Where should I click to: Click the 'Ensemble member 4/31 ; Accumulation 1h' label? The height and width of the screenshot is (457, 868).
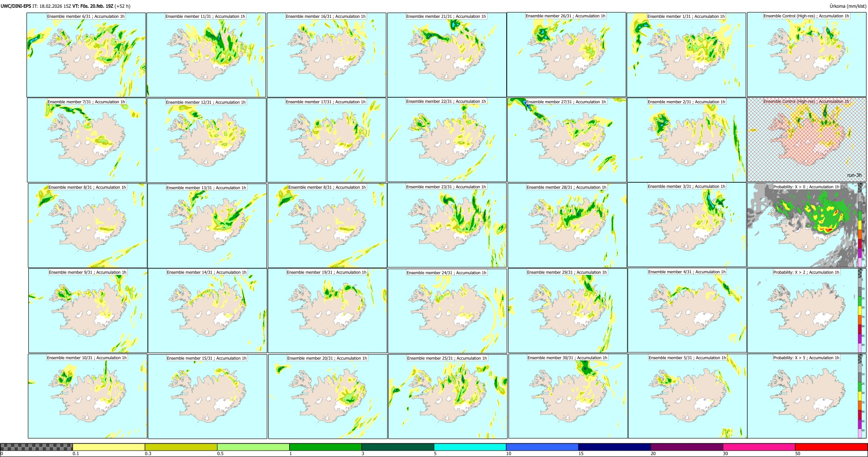(687, 272)
